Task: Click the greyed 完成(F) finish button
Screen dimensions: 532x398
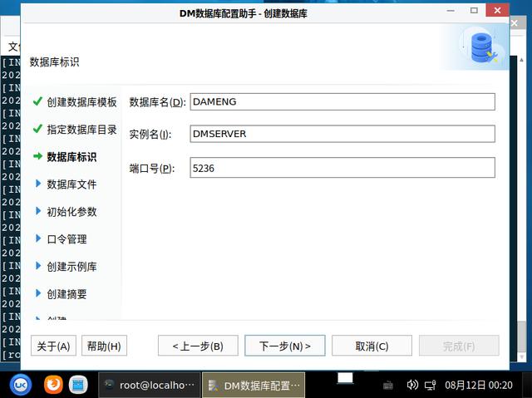Action: pyautogui.click(x=459, y=346)
